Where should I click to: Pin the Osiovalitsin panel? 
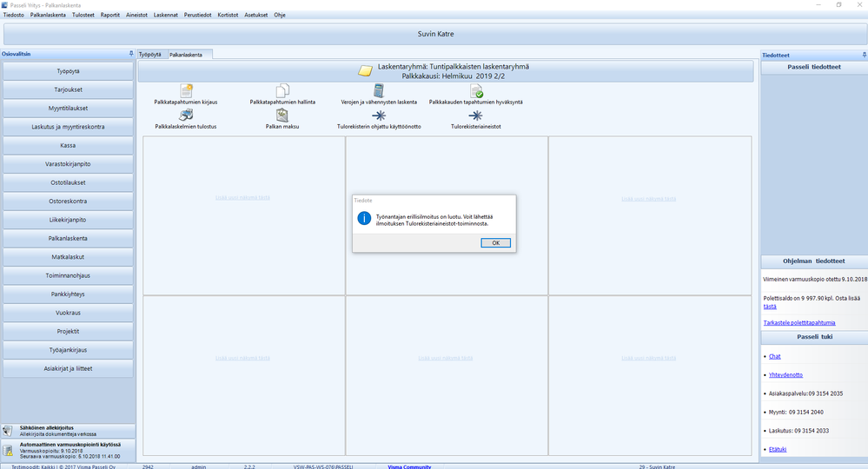click(x=131, y=54)
